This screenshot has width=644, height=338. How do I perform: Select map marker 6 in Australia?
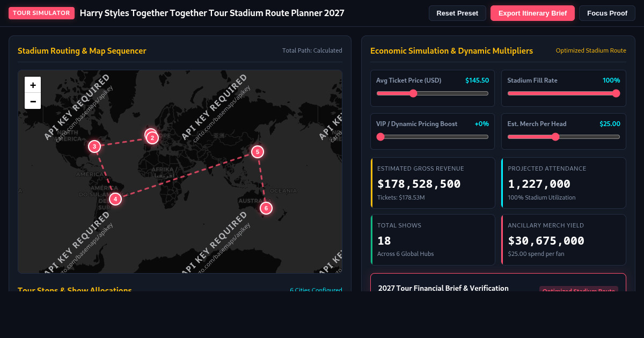pos(266,208)
